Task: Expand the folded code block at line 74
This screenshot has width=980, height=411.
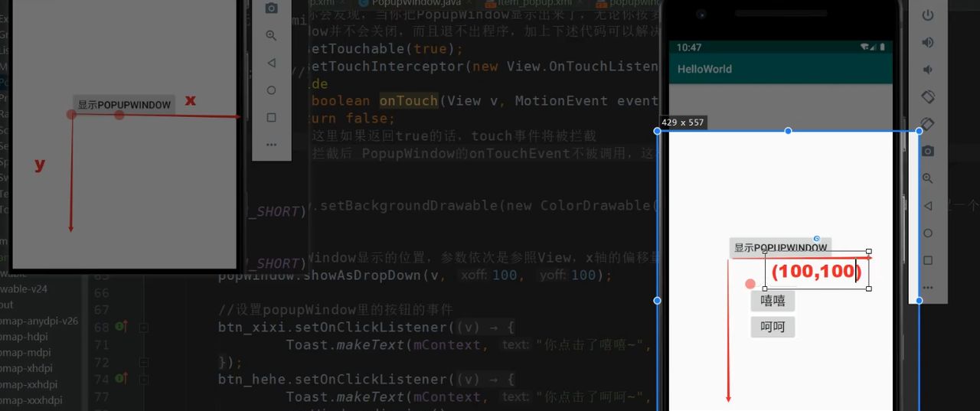Action: pos(143,379)
